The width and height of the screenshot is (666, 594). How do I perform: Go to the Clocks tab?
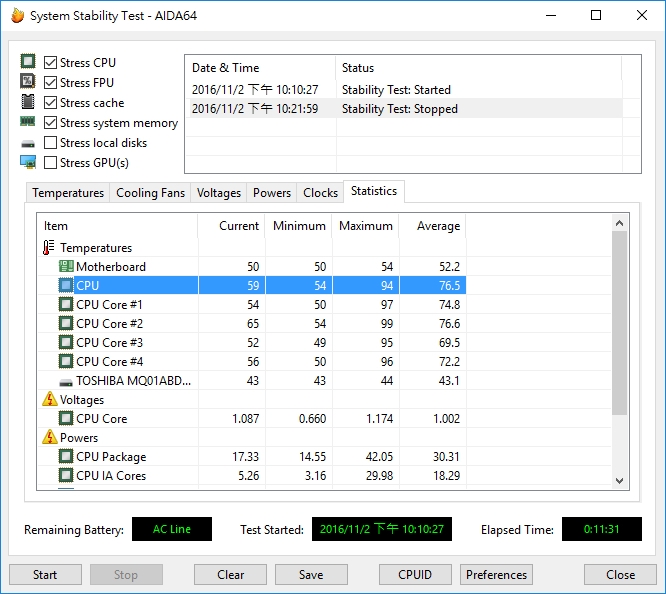[320, 193]
